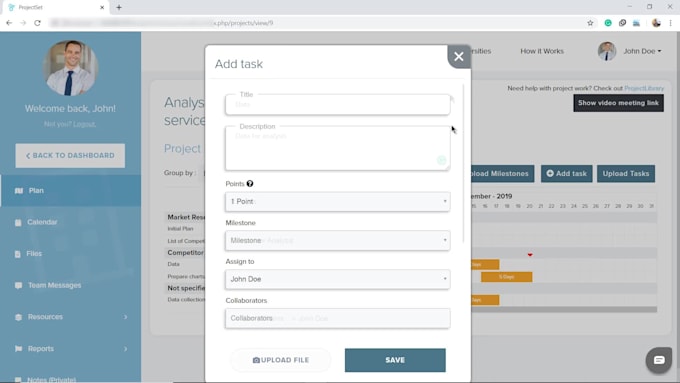This screenshot has width=680, height=383.
Task: Click the orange 5 Days Gantt bar
Action: (x=507, y=277)
